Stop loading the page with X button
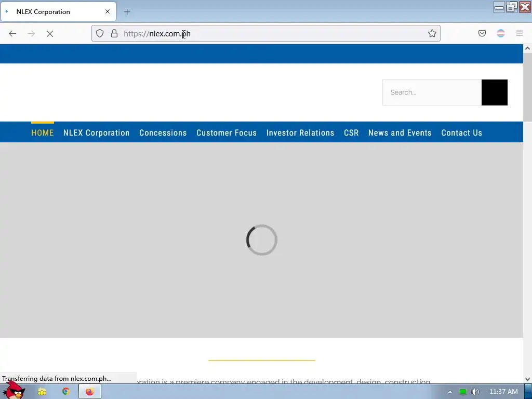The width and height of the screenshot is (532, 399). [x=49, y=34]
